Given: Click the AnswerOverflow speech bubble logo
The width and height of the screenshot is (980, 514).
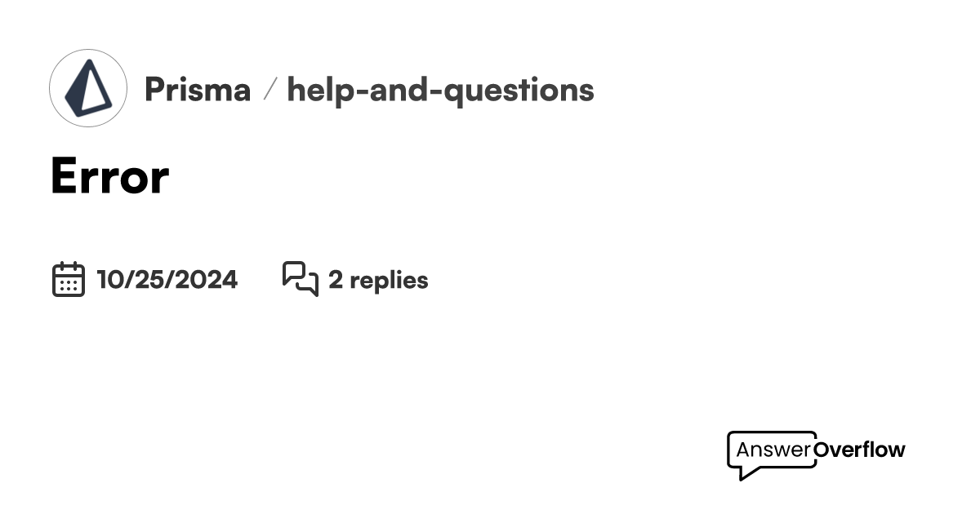Looking at the screenshot, I should (816, 454).
